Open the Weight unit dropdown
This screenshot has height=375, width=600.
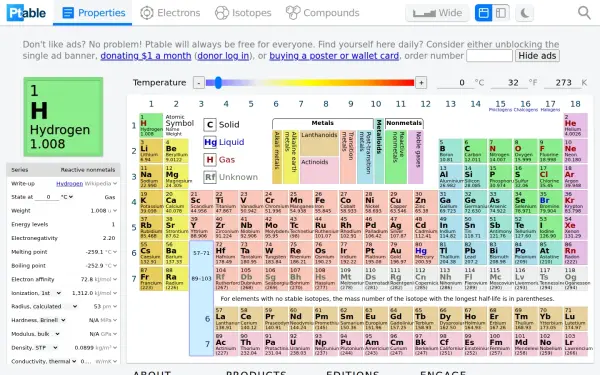click(112, 211)
